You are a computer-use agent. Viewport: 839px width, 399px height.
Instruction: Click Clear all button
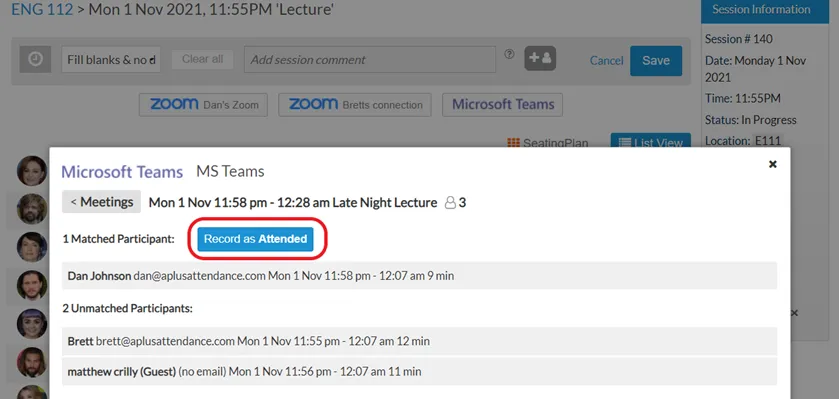pos(202,59)
